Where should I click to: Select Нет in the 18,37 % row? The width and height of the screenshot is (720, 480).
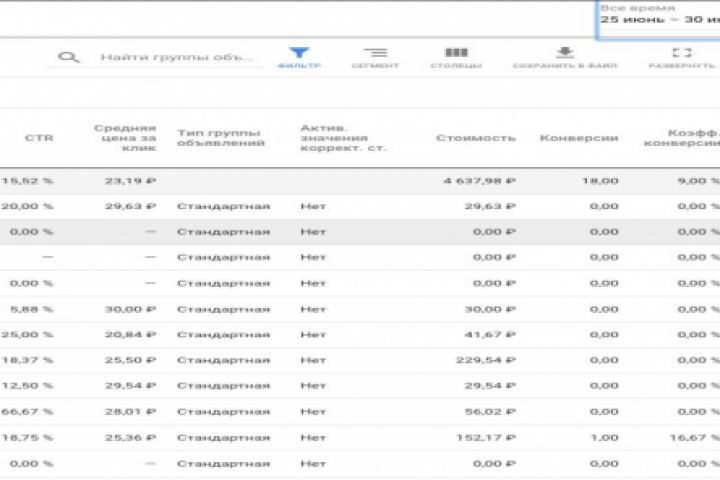pyautogui.click(x=313, y=360)
